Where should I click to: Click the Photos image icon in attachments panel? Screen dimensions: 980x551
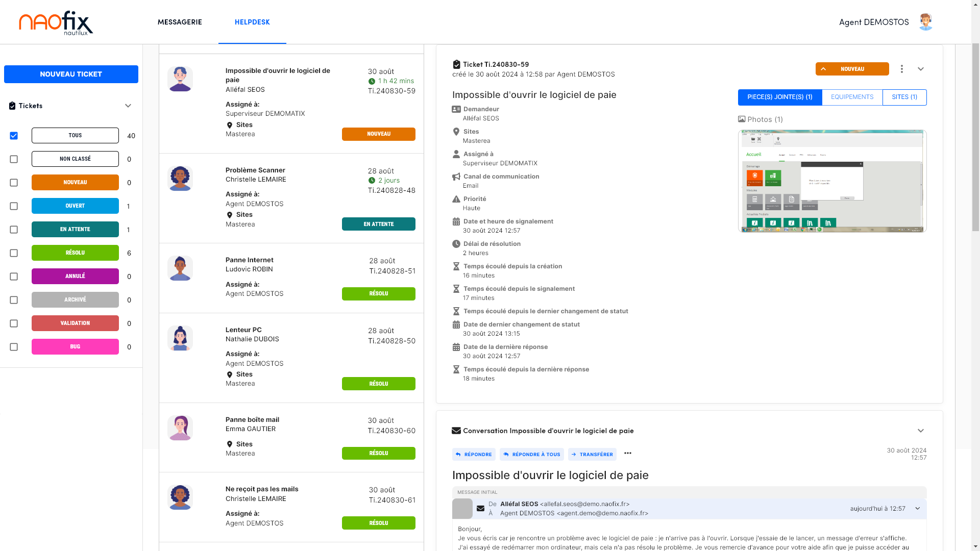(x=742, y=119)
